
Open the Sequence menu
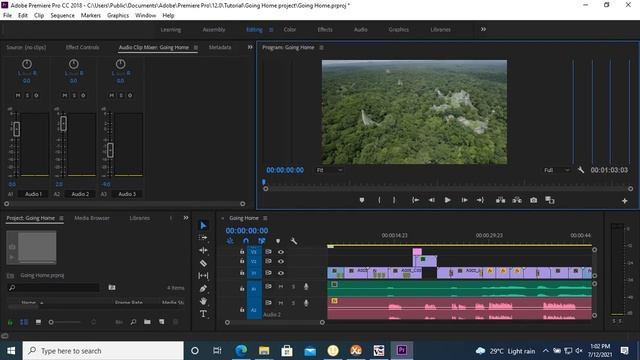tap(62, 16)
